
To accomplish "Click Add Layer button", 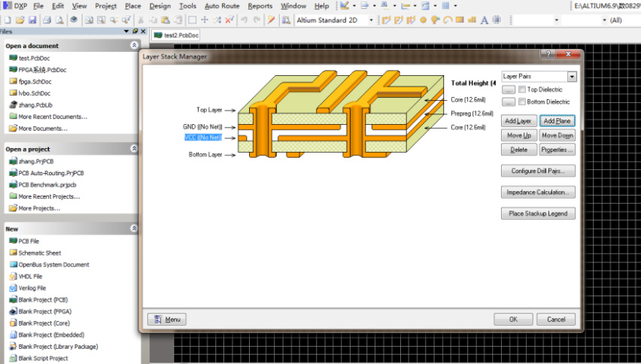I will tap(519, 121).
